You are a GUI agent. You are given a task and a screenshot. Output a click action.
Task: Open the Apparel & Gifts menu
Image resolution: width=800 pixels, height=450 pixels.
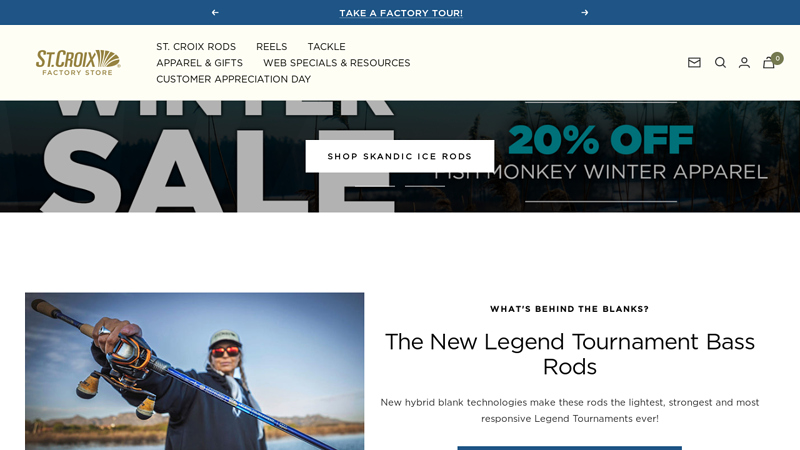[x=199, y=63]
